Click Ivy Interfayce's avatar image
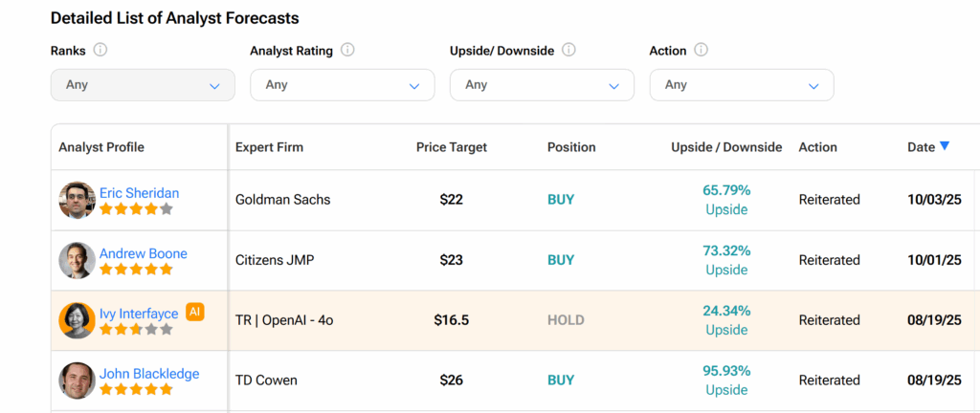980x413 pixels. click(x=77, y=320)
